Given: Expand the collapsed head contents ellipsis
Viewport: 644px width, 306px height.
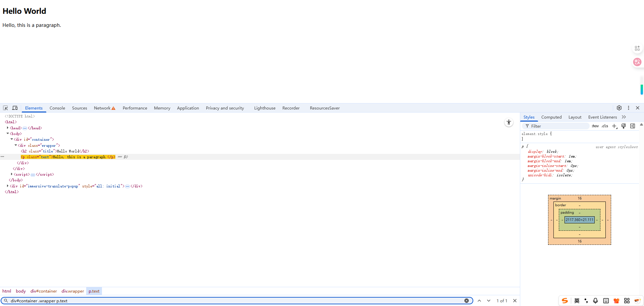Looking at the screenshot, I should point(25,128).
